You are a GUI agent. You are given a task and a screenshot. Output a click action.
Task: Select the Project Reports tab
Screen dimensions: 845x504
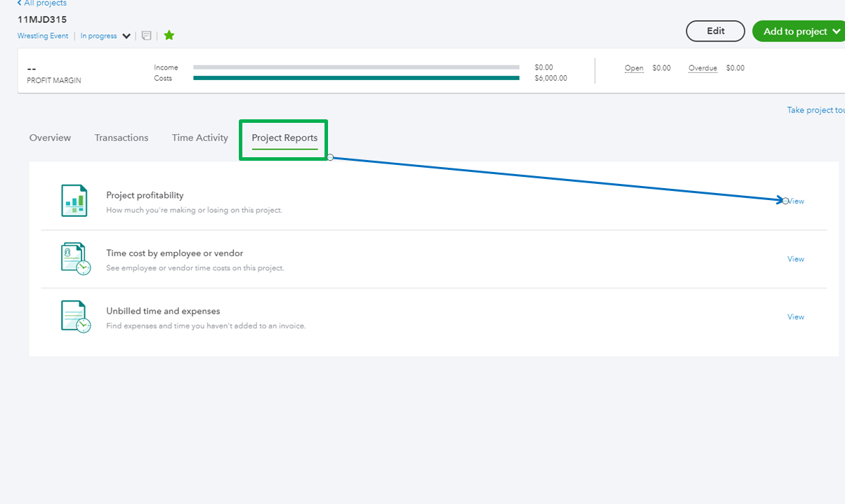(284, 138)
